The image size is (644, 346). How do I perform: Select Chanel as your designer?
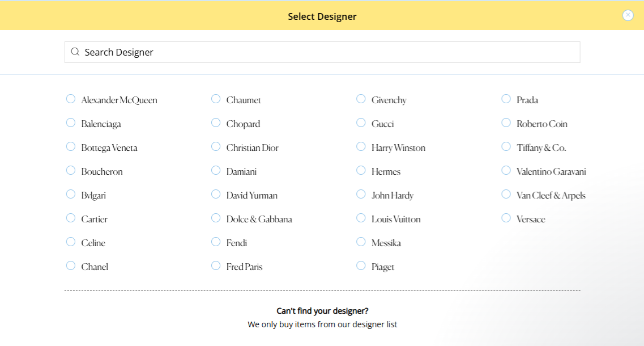70,265
